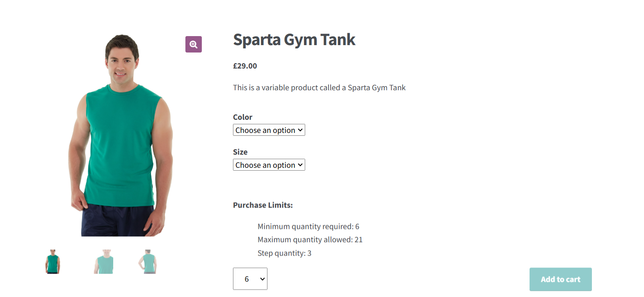Click the quantity dropdown's chevron arrow
644x297 pixels.
[262, 279]
